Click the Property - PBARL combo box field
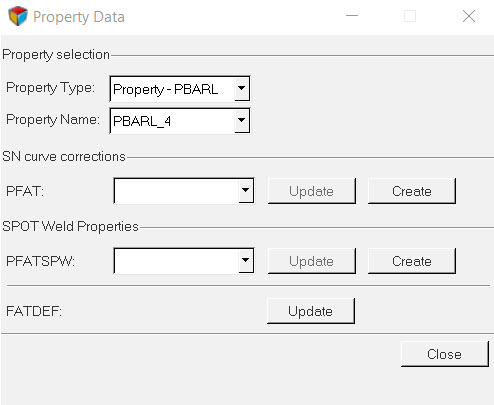The width and height of the screenshot is (494, 405). tap(179, 89)
